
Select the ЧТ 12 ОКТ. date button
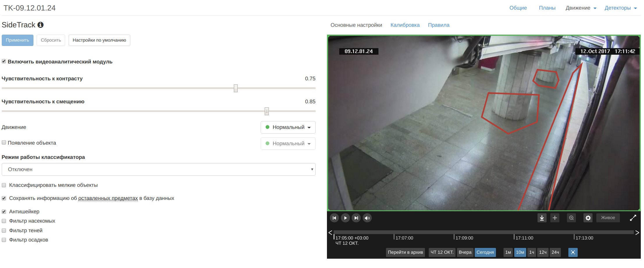(442, 252)
